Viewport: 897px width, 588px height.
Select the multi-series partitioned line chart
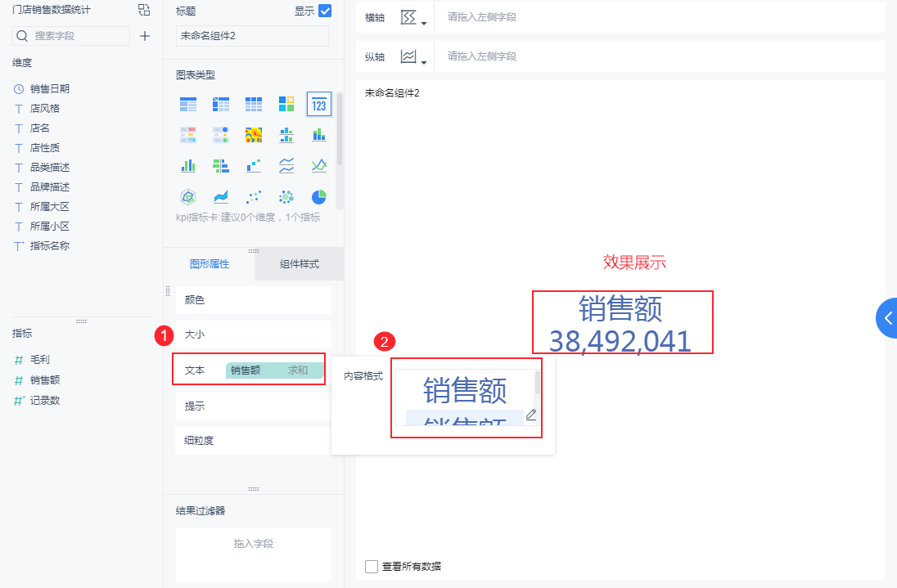point(286,166)
